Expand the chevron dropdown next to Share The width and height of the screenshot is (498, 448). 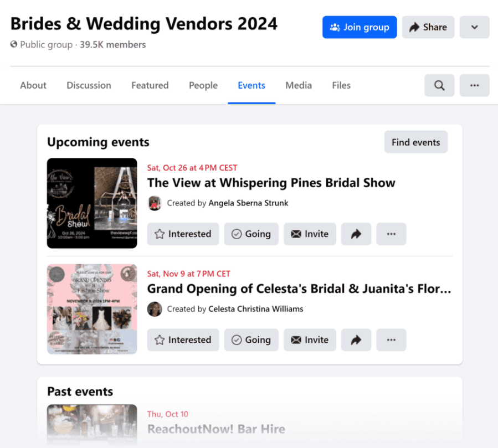pos(474,27)
